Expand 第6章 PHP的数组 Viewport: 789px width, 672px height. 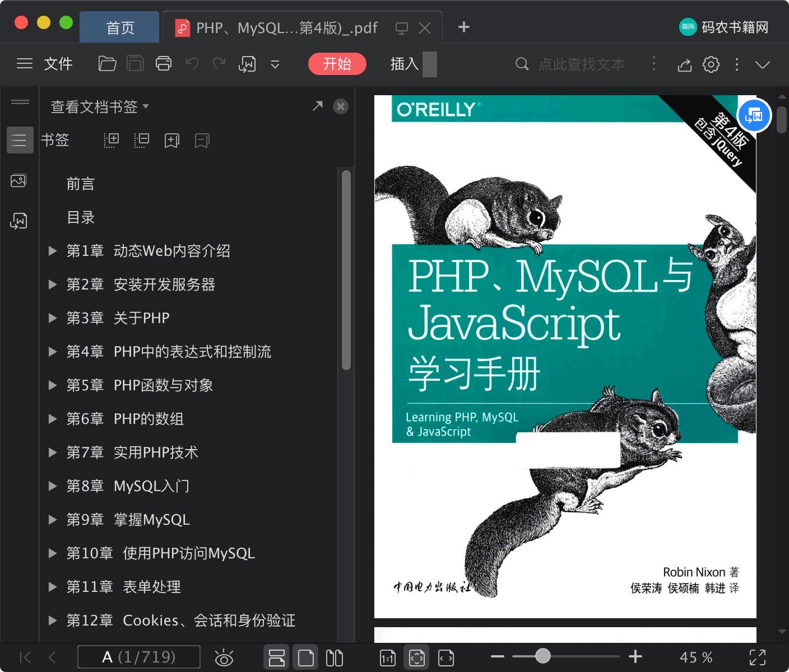53,419
